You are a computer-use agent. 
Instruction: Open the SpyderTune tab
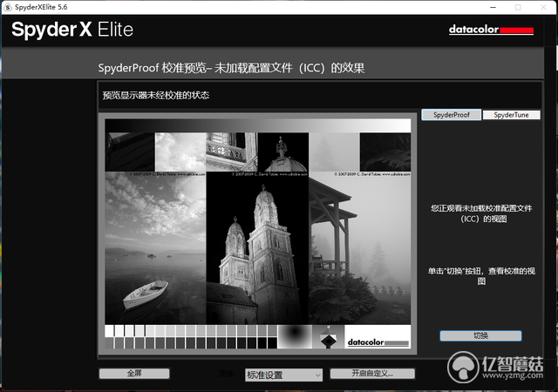point(512,115)
